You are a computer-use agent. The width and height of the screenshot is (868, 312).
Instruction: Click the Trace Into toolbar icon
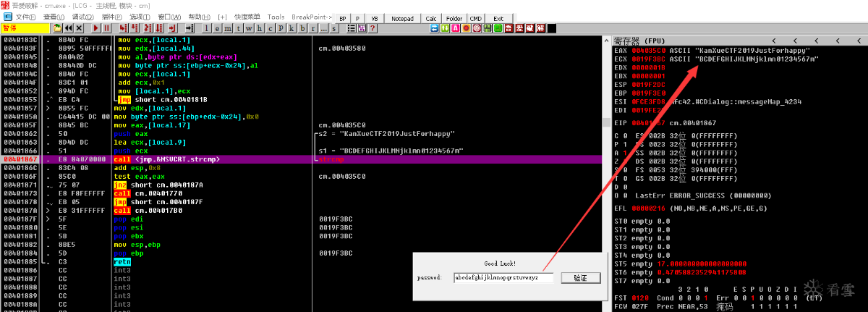[x=148, y=28]
